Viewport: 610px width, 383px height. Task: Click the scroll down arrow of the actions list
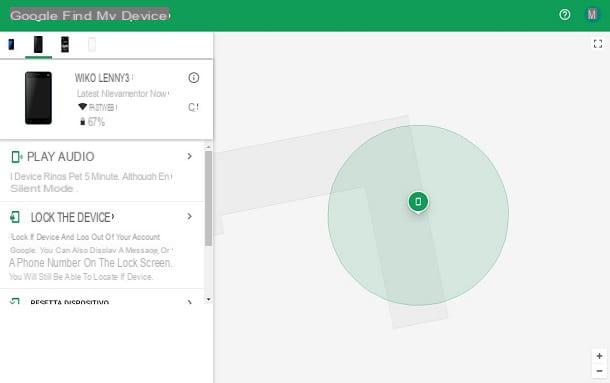coord(209,299)
